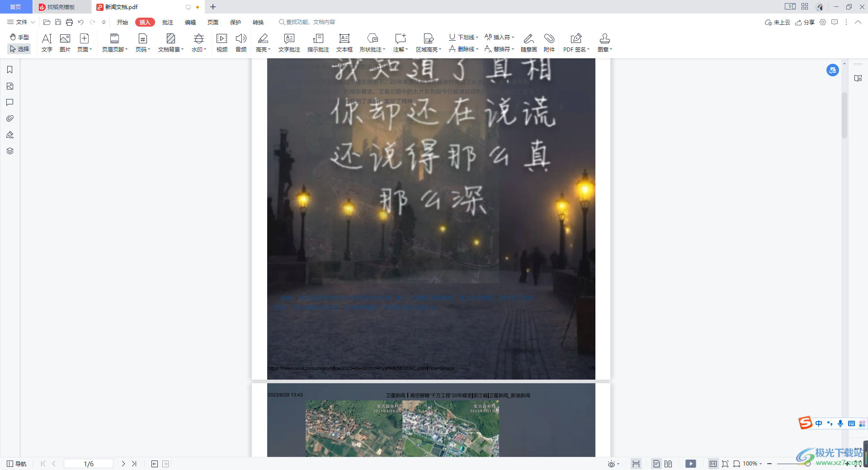This screenshot has height=470, width=868.
Task: Switch to single page view
Action: point(656,464)
